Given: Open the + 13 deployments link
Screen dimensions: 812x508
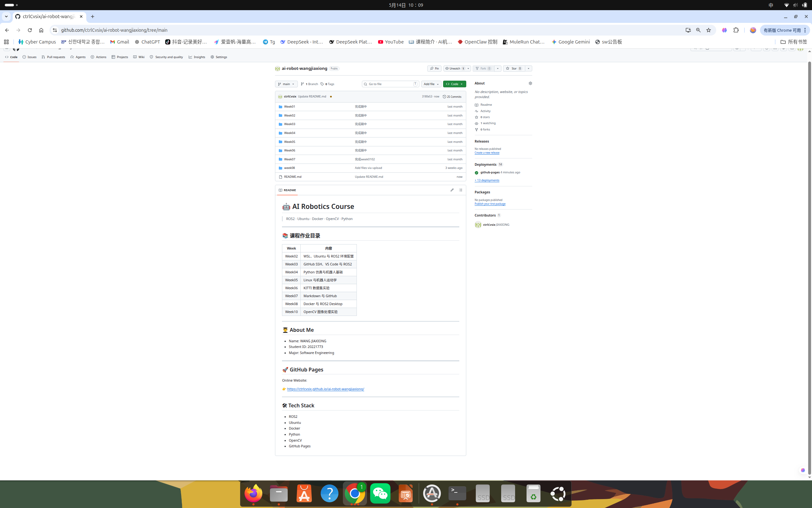Looking at the screenshot, I should point(487,180).
